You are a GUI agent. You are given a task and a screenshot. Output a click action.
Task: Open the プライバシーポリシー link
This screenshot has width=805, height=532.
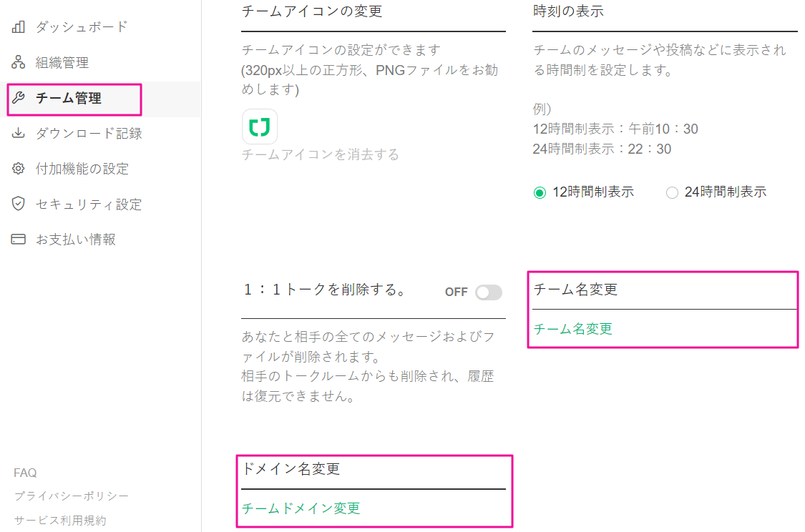point(72,496)
